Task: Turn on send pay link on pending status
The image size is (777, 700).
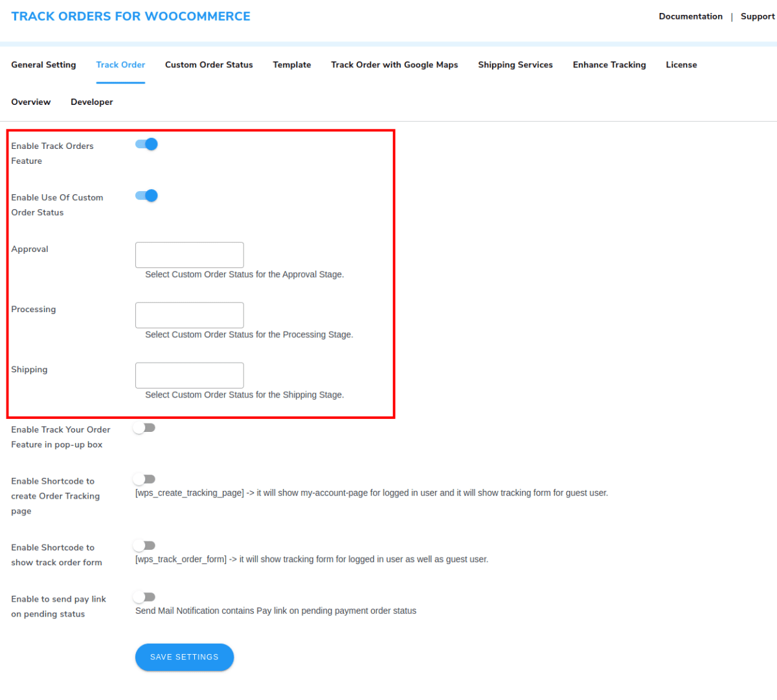Action: (144, 597)
